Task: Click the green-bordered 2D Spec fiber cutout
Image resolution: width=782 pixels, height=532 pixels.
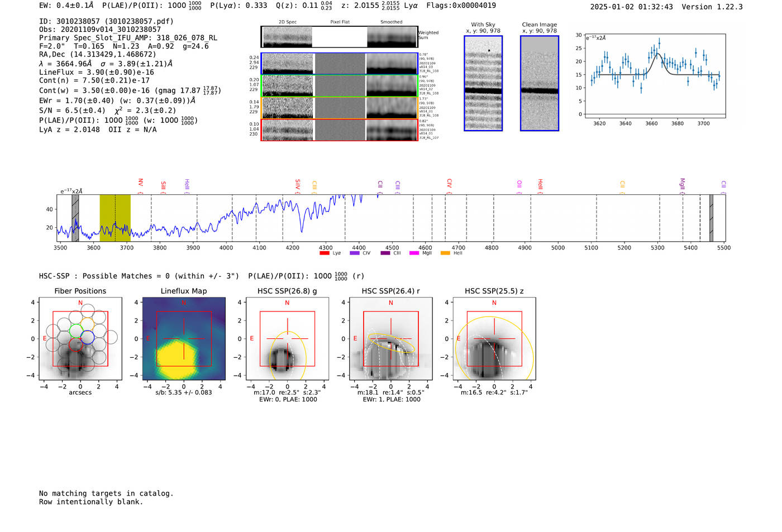Action: click(339, 86)
